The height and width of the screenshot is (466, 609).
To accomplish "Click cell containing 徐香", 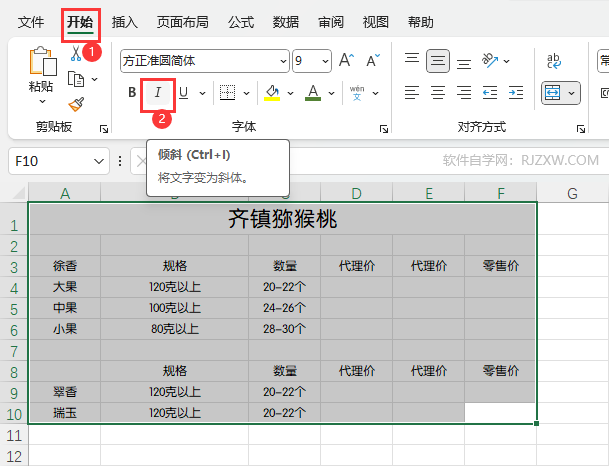I will click(65, 266).
